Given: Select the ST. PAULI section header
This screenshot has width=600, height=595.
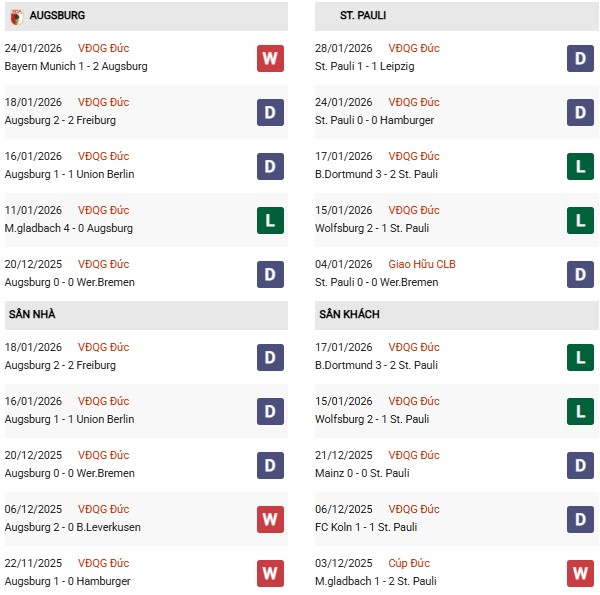Looking at the screenshot, I should pyautogui.click(x=363, y=16).
